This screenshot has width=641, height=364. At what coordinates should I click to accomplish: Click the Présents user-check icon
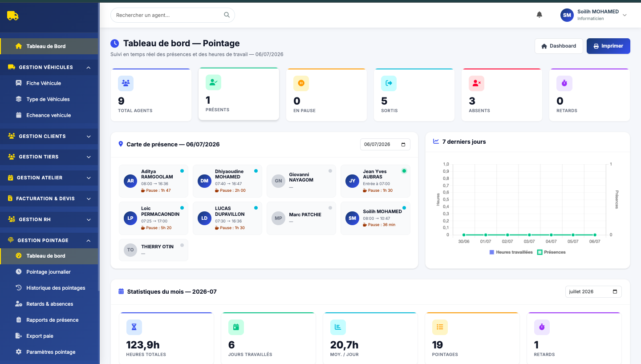[213, 82]
